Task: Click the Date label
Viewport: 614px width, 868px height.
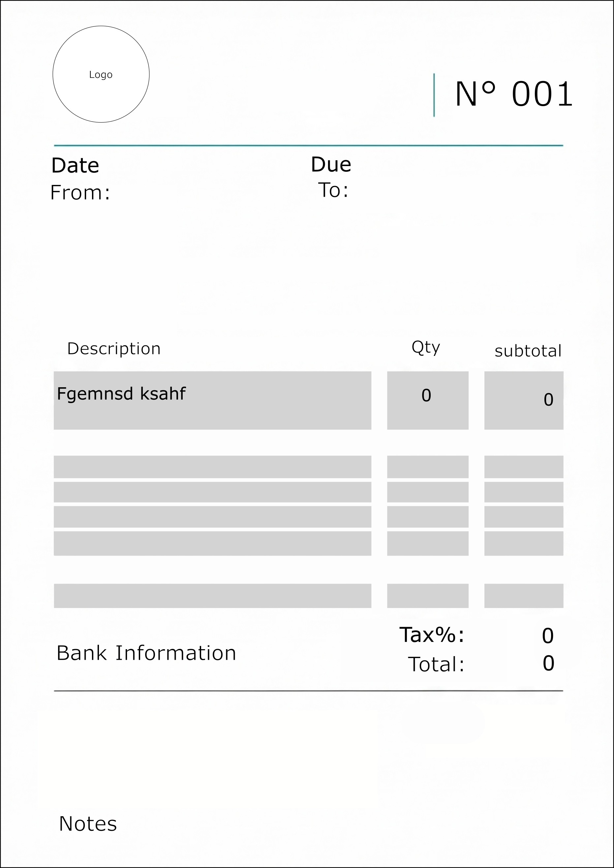Action: pos(75,165)
